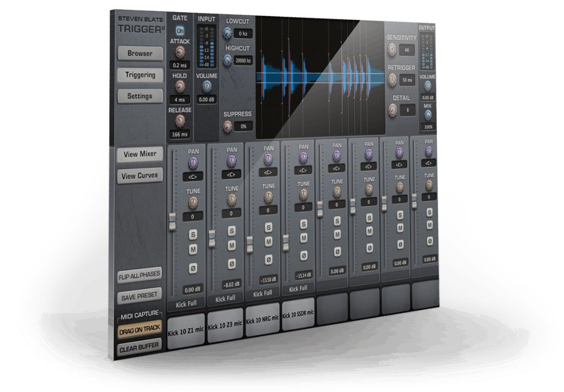Click Drag On Track MIDI capture button
Viewport: 564px width, 392px height.
click(x=139, y=330)
